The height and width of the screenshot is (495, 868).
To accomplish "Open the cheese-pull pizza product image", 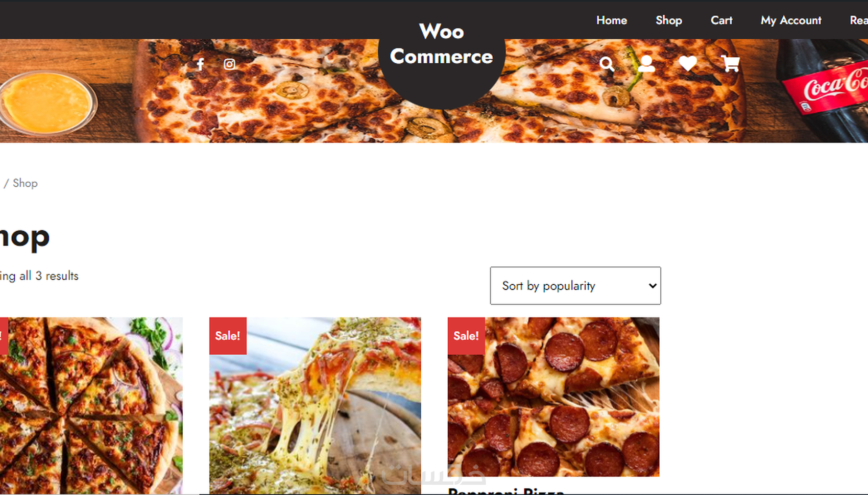I will click(x=315, y=406).
